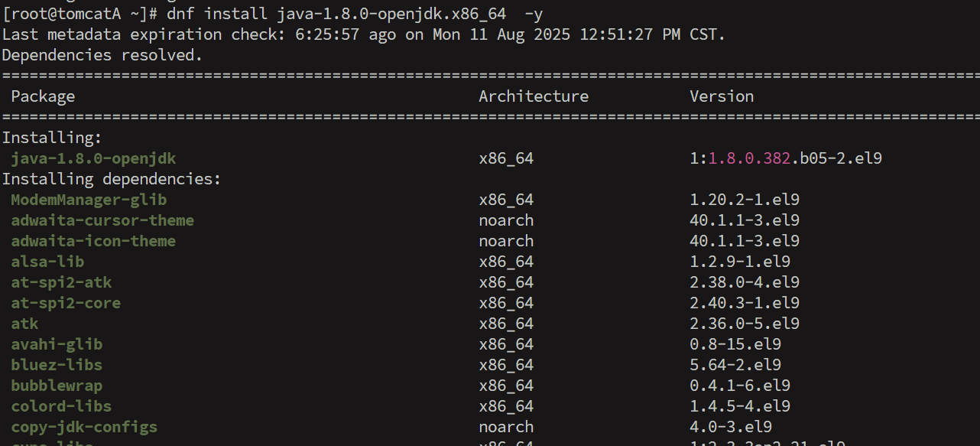Click the copy-jdk-configs package name
980x446 pixels.
click(84, 427)
